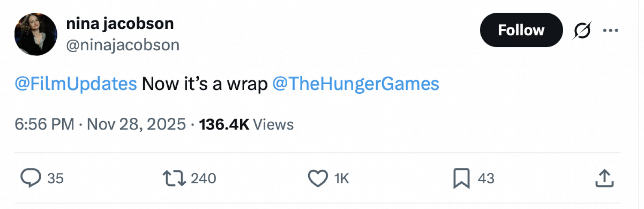Click the display name nina jacobson

click(120, 23)
